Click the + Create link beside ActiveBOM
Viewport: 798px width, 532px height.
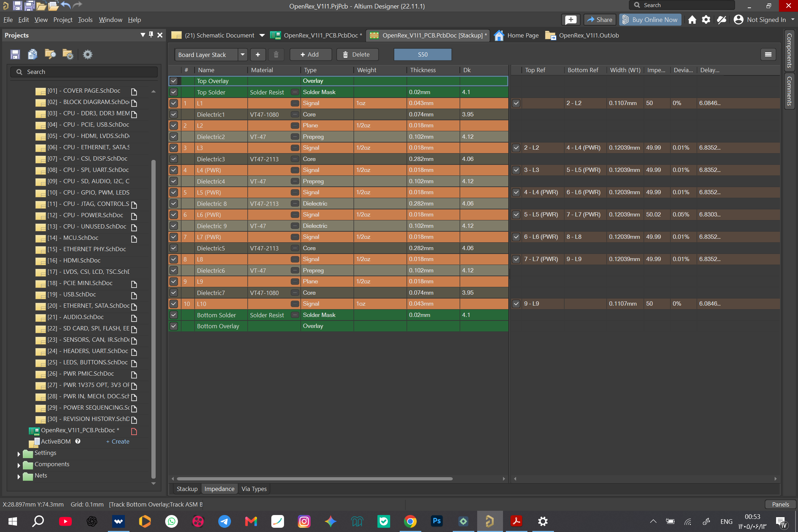coord(118,441)
